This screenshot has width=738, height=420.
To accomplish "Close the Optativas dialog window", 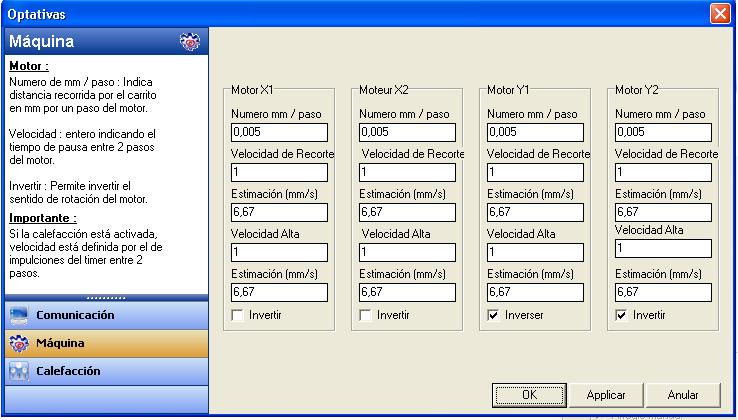I will tap(719, 13).
